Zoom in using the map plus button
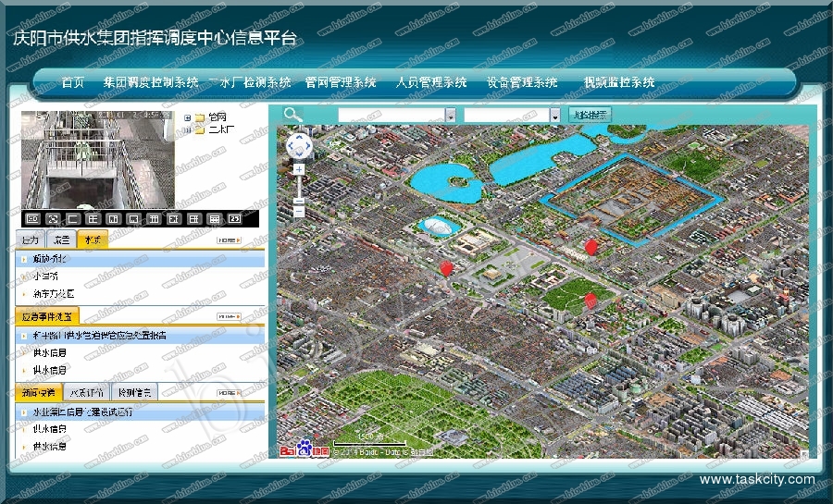Image resolution: width=833 pixels, height=504 pixels. 299,169
